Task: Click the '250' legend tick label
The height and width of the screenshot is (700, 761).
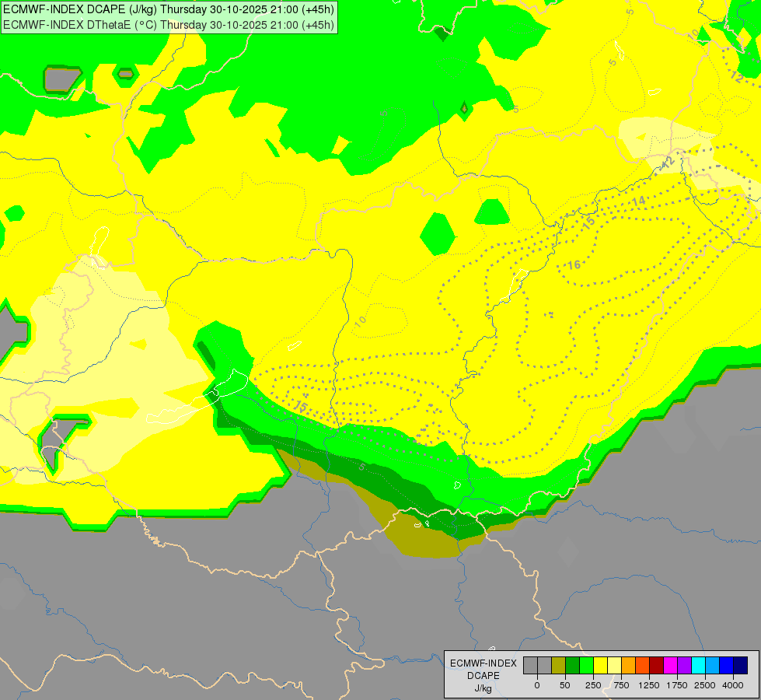Action: (x=593, y=685)
